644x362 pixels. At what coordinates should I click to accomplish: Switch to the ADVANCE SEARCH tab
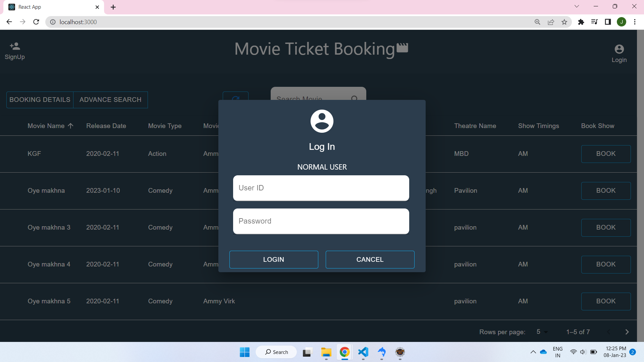tap(110, 100)
